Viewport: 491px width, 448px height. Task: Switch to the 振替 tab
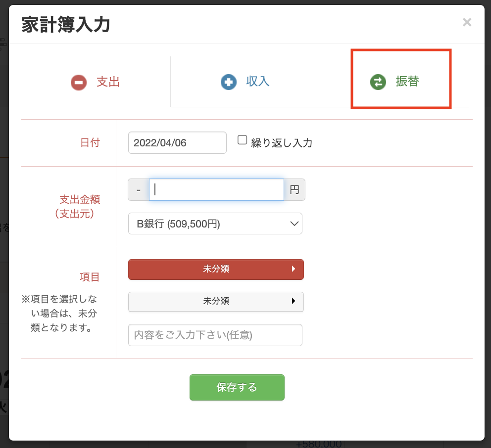(x=394, y=82)
